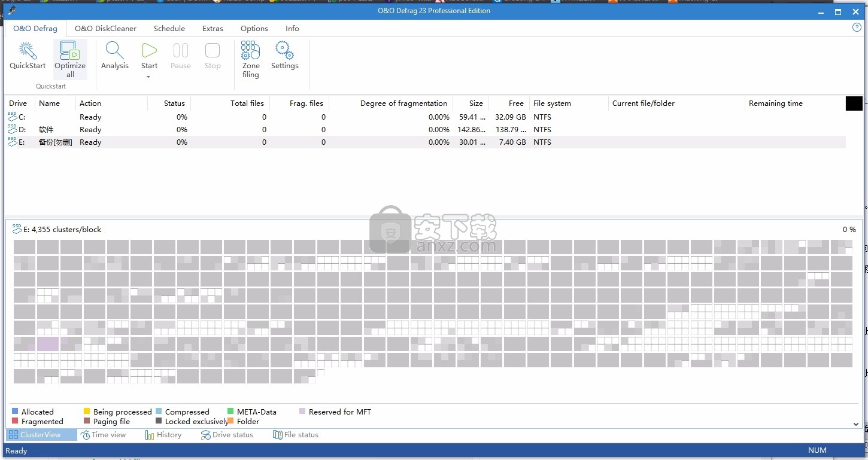This screenshot has height=460, width=868.
Task: Click the NUM indicator in status bar
Action: coord(817,450)
